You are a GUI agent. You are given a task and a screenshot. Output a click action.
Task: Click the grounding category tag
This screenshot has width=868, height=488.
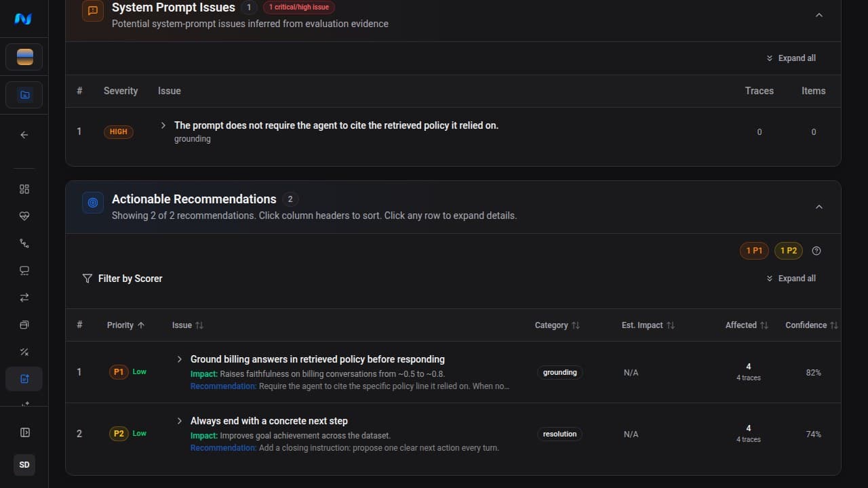(x=560, y=372)
